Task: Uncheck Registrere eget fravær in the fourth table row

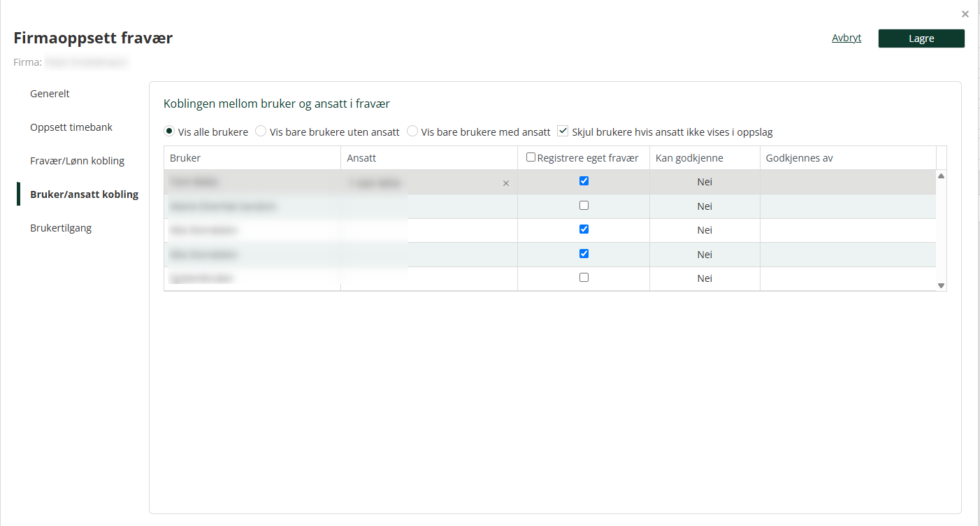Action: point(584,253)
